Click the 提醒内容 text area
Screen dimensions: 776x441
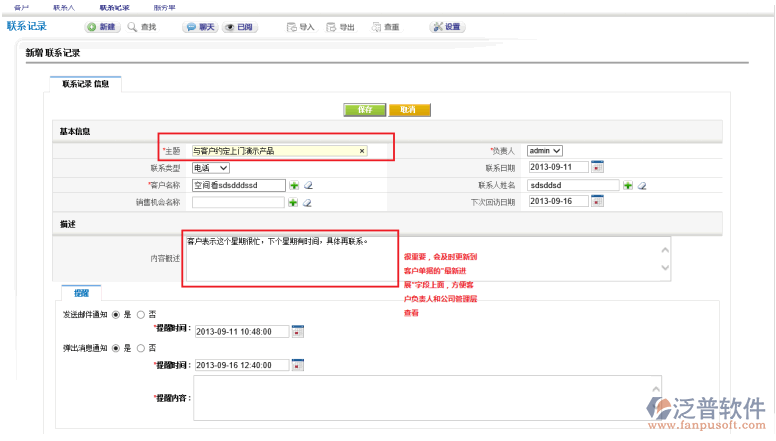click(x=427, y=398)
